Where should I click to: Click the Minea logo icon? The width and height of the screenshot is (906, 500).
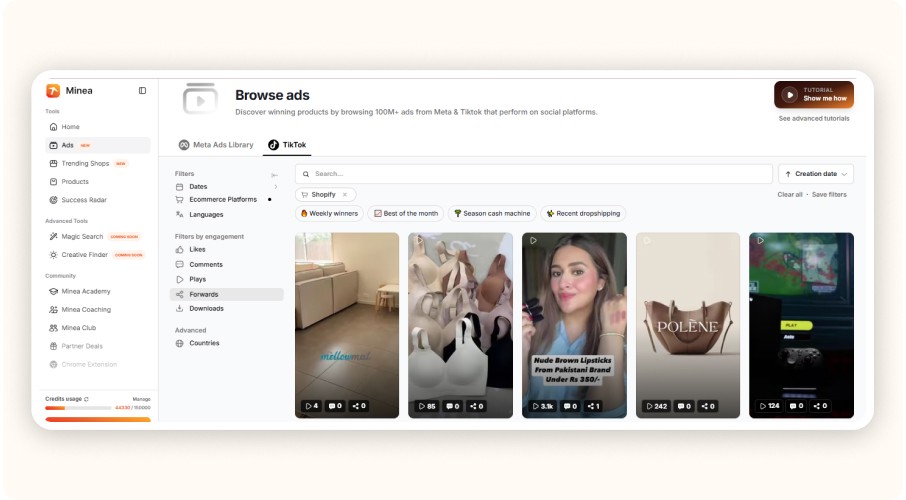53,91
